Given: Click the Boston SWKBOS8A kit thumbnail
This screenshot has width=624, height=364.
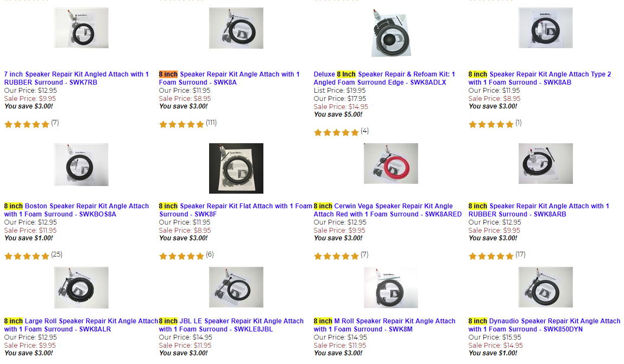Looking at the screenshot, I should click(x=81, y=163).
